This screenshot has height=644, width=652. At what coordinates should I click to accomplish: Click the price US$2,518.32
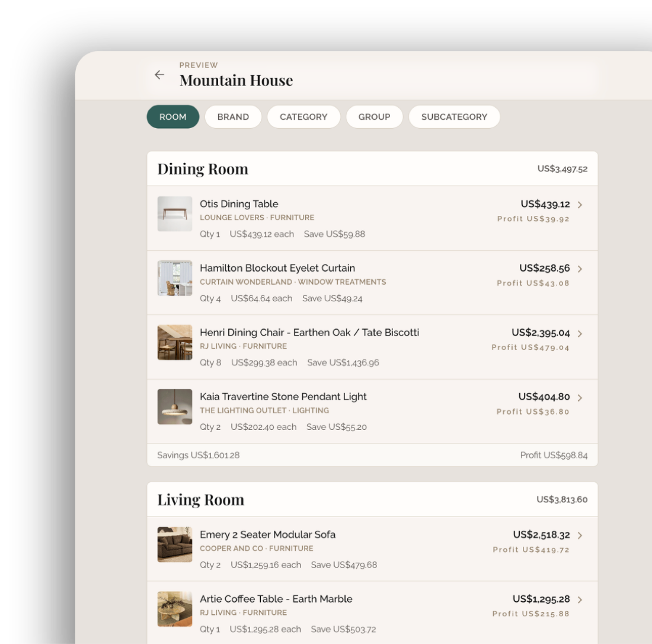pos(541,535)
